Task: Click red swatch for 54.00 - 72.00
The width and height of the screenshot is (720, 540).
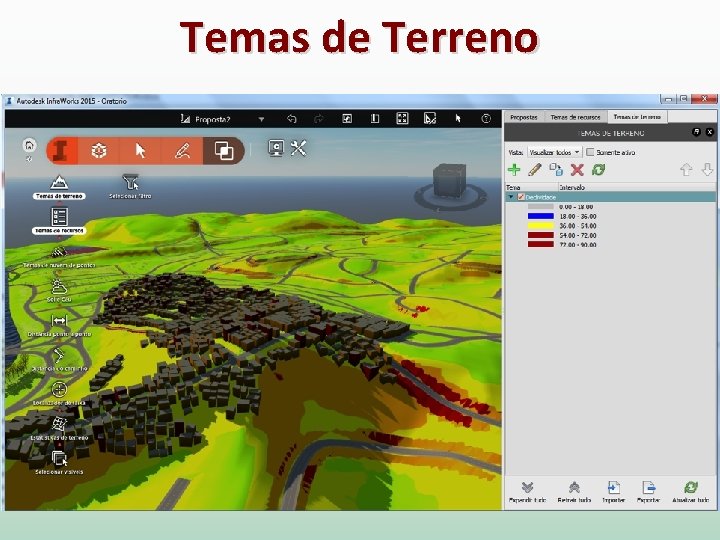Action: (x=540, y=235)
